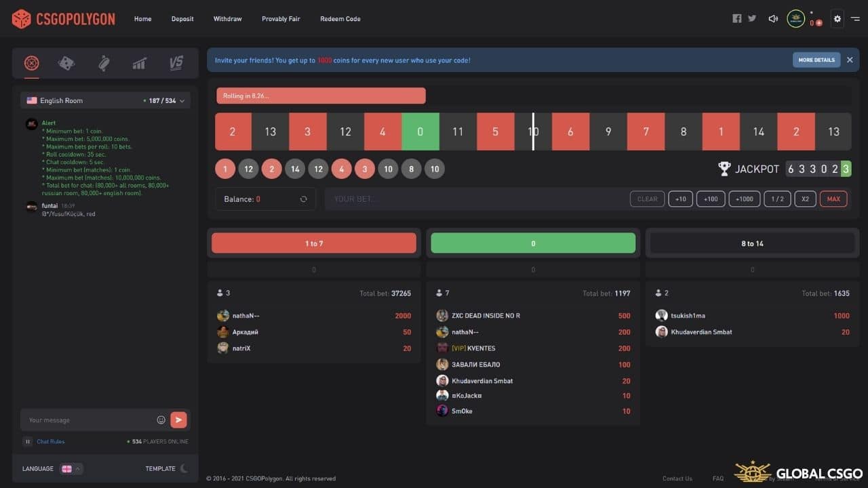Click the Your message chat field
Image resolution: width=868 pixels, height=488 pixels.
pos(88,420)
